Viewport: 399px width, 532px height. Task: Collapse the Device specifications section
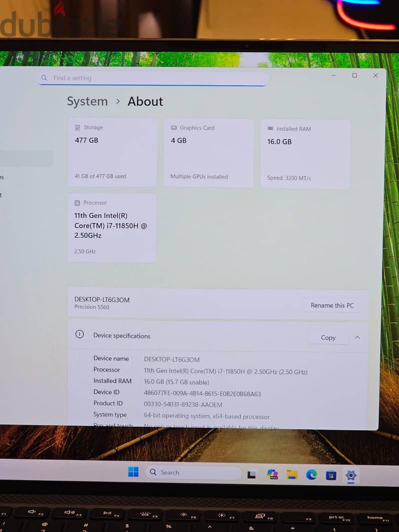(357, 337)
